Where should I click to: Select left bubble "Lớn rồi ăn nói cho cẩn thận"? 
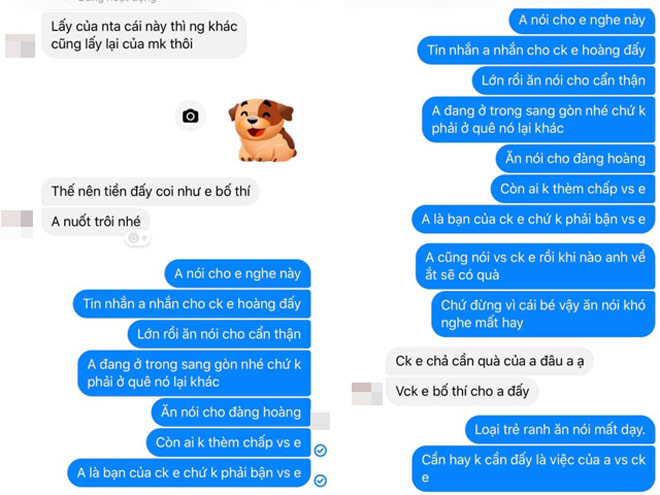pos(219,334)
